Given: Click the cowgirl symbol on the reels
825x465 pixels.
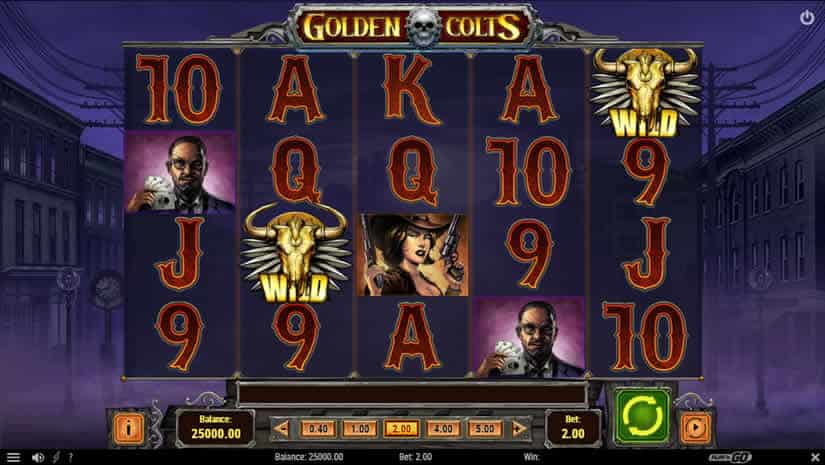Looking at the screenshot, I should tap(412, 255).
